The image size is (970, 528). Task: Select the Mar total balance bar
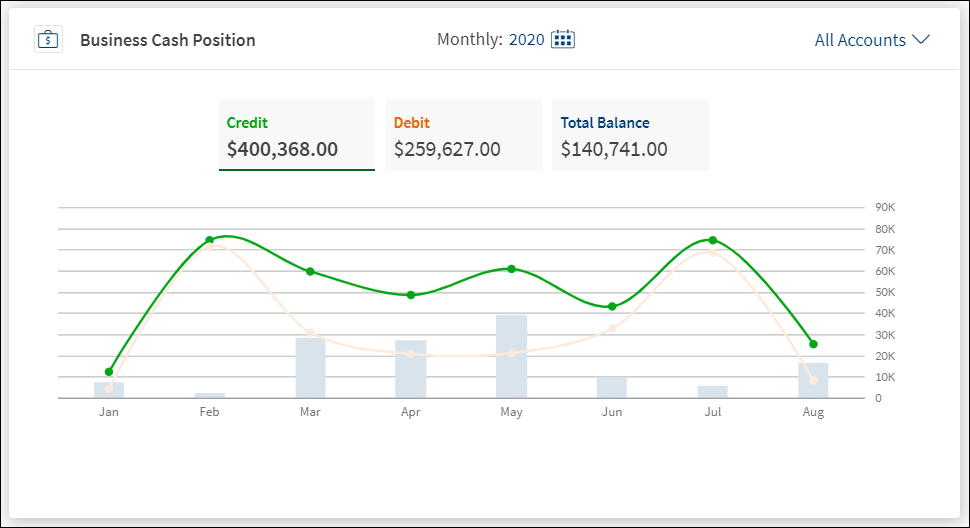[310, 368]
